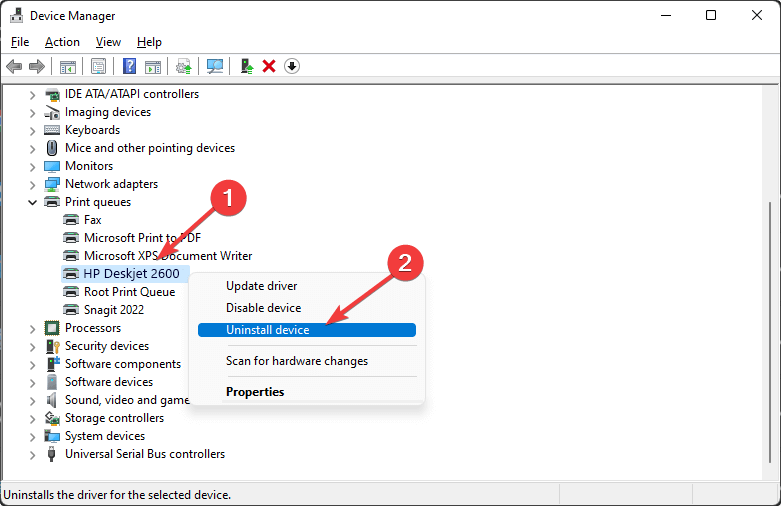Click the Fax printer icon

71,220
